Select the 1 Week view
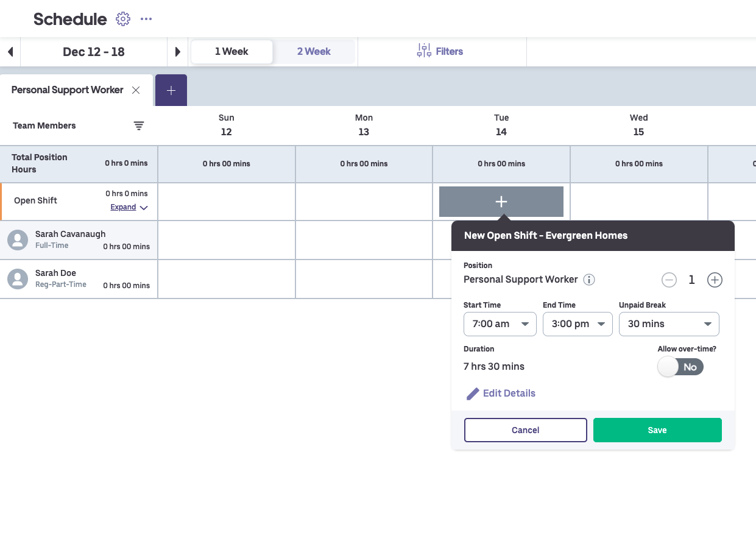 (231, 52)
